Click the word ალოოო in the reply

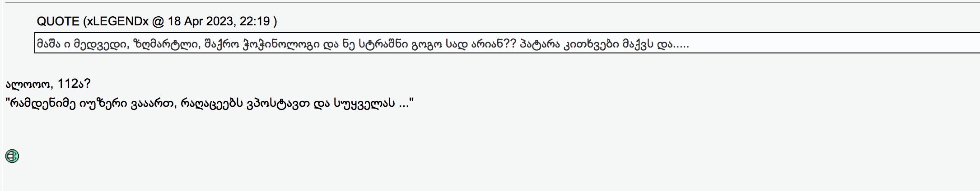[29, 84]
